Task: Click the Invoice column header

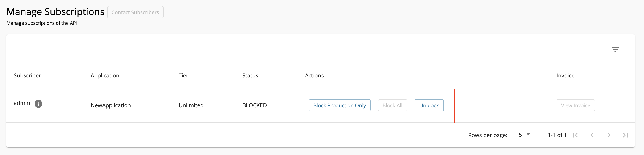Action: [x=565, y=75]
